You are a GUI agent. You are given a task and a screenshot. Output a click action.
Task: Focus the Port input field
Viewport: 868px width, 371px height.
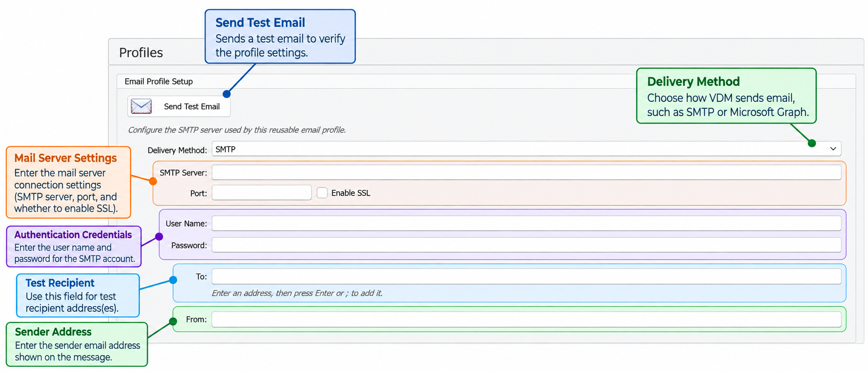tap(261, 193)
